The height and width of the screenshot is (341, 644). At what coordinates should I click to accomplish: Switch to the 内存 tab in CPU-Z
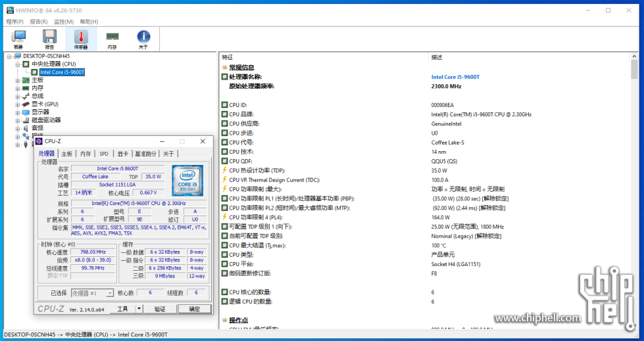click(x=86, y=154)
